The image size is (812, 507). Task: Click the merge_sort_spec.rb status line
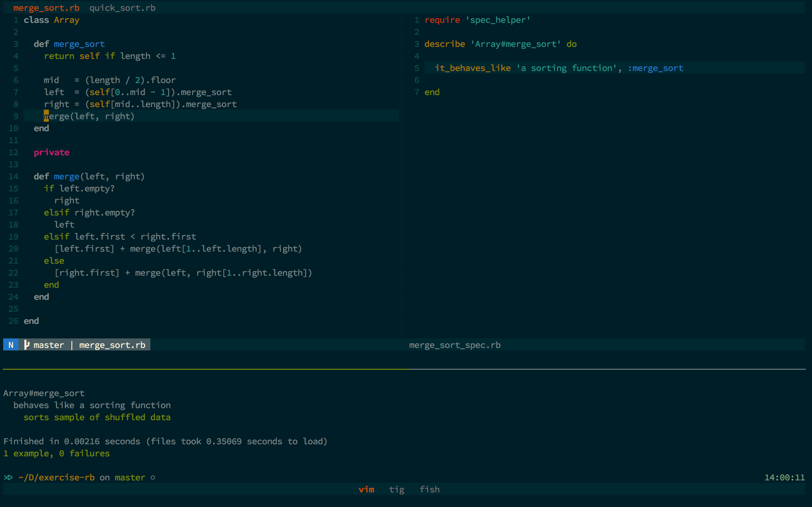coord(455,345)
